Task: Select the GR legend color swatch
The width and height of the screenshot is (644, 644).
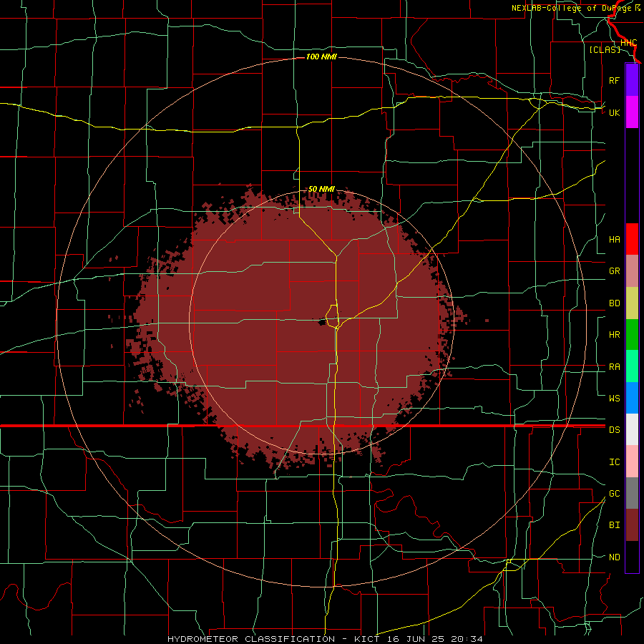Action: point(632,271)
